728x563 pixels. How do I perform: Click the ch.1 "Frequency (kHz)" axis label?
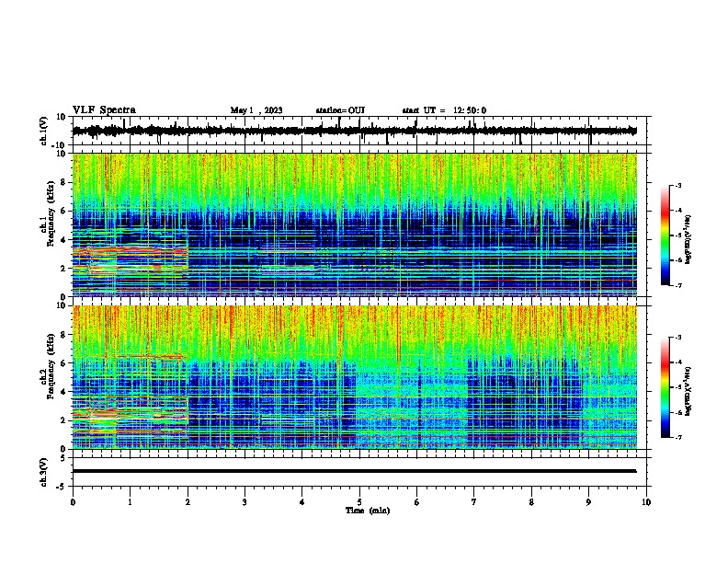[51, 213]
